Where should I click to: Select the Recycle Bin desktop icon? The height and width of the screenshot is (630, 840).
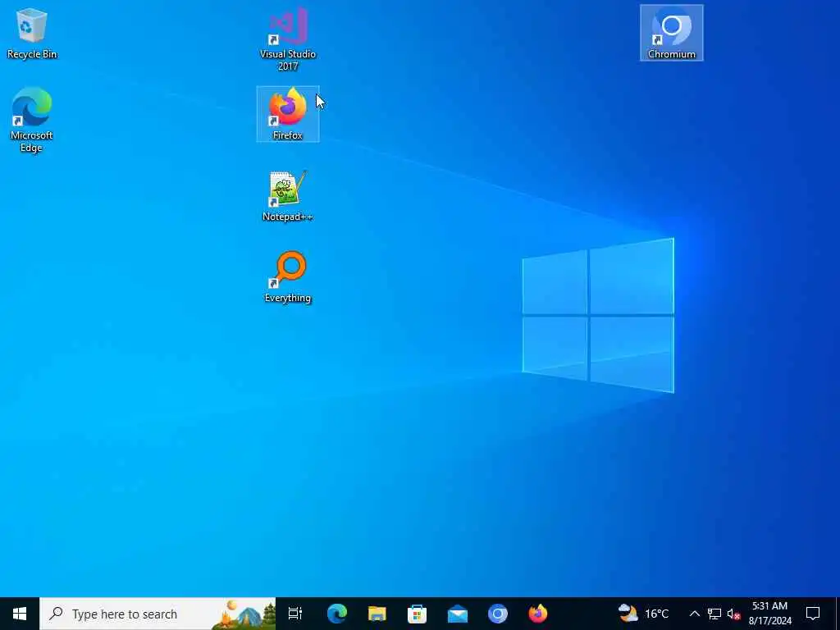tap(32, 34)
